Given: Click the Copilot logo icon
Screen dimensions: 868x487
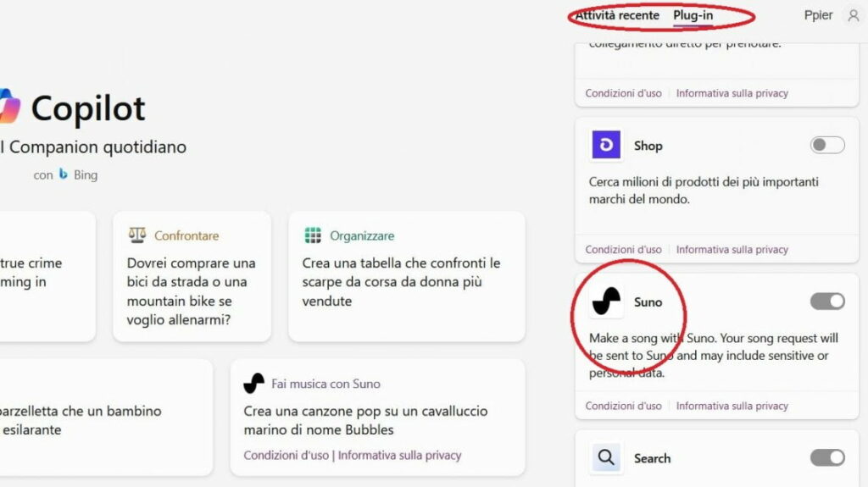Looking at the screenshot, I should click(10, 106).
